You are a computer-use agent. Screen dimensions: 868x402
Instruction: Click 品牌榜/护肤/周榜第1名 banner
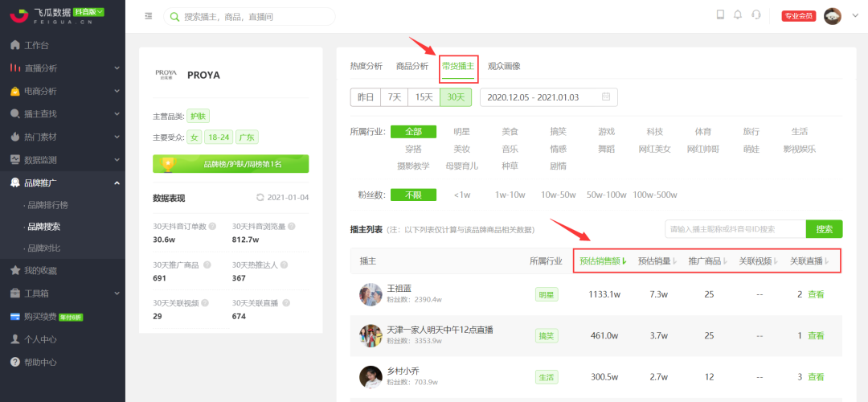tap(231, 164)
